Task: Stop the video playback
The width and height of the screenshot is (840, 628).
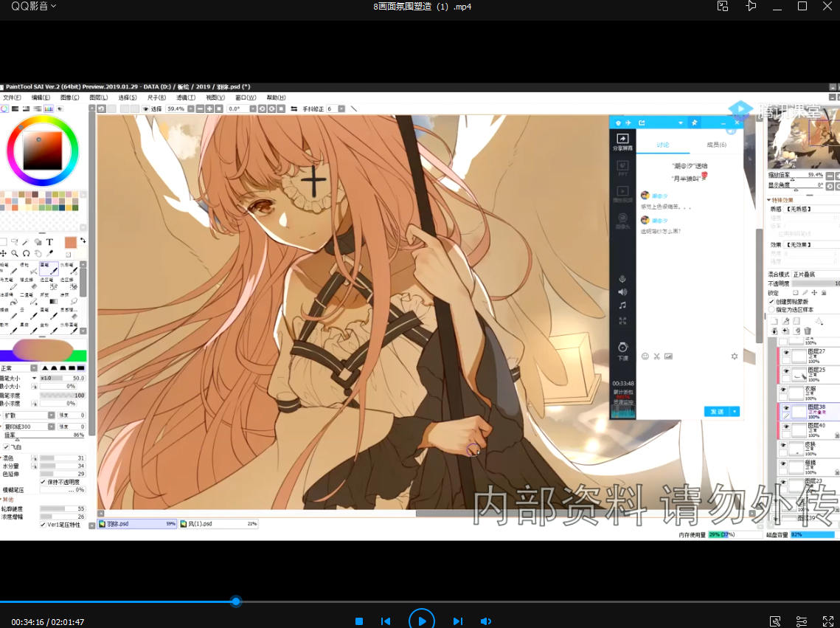Action: click(359, 621)
